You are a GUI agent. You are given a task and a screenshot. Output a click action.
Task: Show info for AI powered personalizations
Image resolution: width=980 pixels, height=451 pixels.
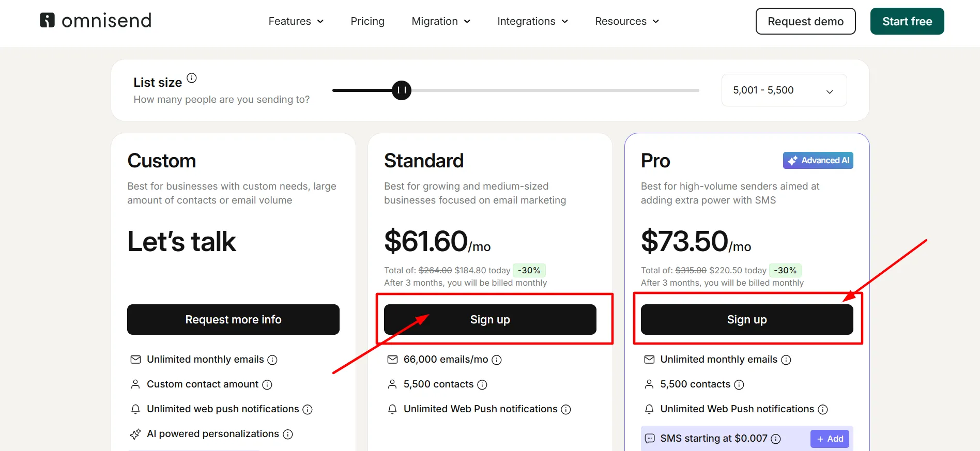tap(288, 434)
